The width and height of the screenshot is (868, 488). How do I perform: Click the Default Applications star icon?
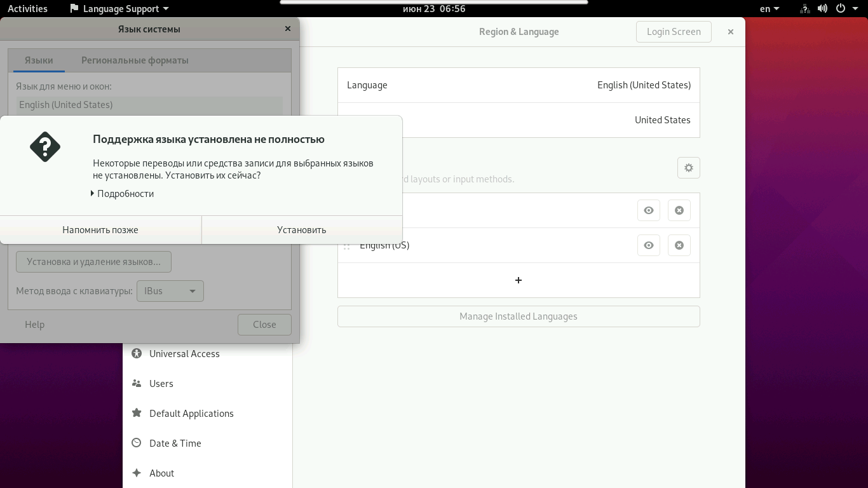tap(137, 413)
